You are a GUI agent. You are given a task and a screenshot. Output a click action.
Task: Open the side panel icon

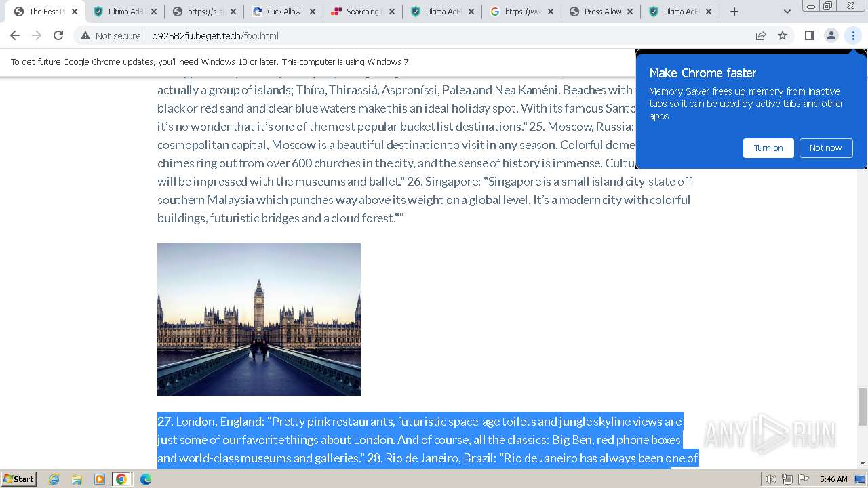coord(809,36)
